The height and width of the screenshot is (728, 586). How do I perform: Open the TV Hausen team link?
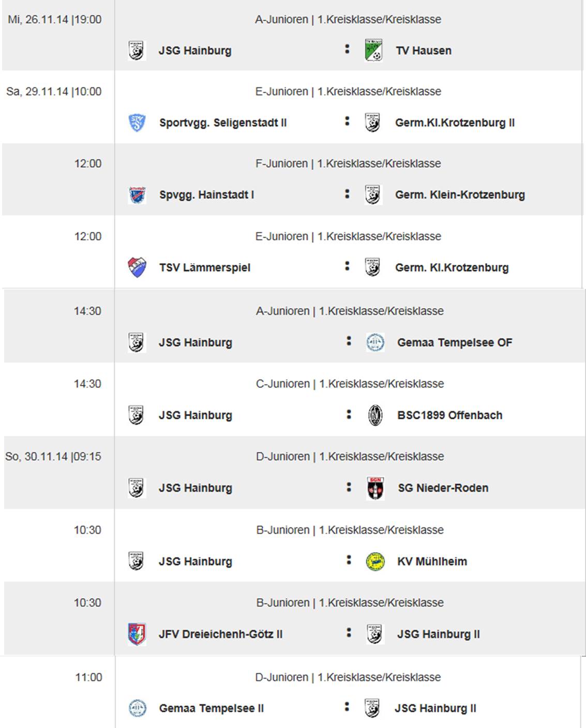click(423, 51)
